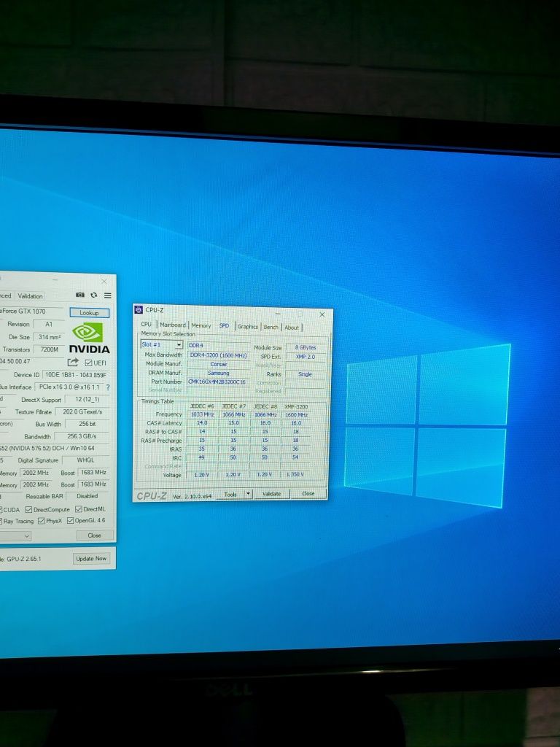Click the XMP-3200 frequency 1600 MHz cell
The height and width of the screenshot is (747, 560).
[296, 415]
